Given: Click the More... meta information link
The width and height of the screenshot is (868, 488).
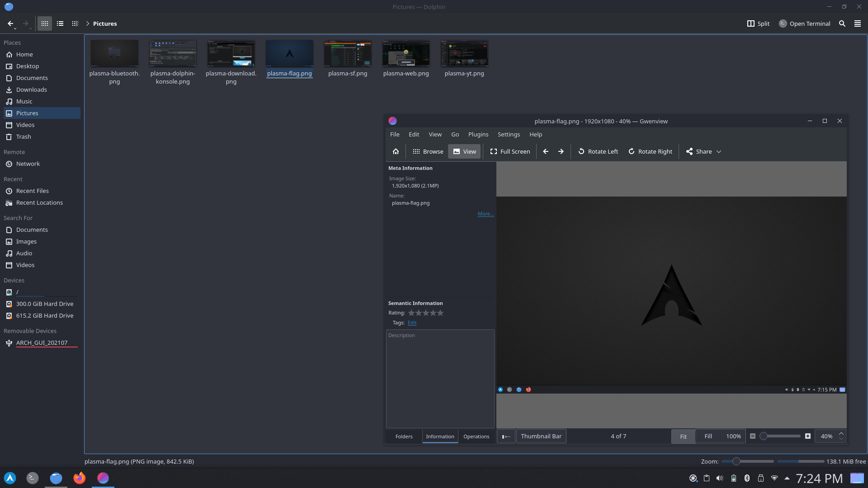Looking at the screenshot, I should [486, 214].
